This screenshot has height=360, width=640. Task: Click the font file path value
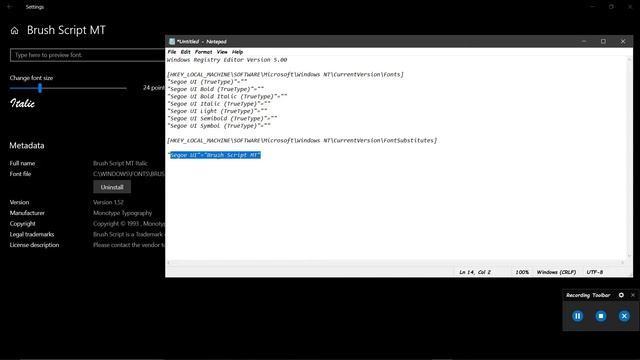(129, 174)
